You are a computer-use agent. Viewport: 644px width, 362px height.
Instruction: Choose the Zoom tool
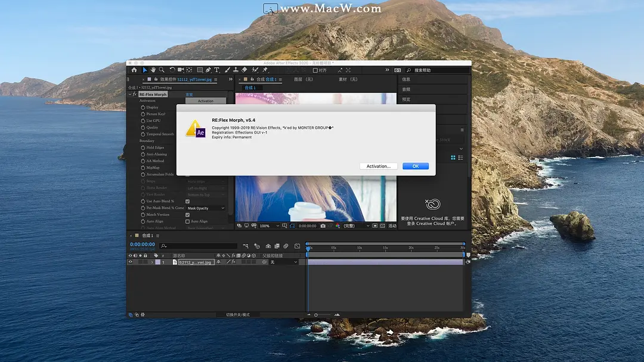163,70
